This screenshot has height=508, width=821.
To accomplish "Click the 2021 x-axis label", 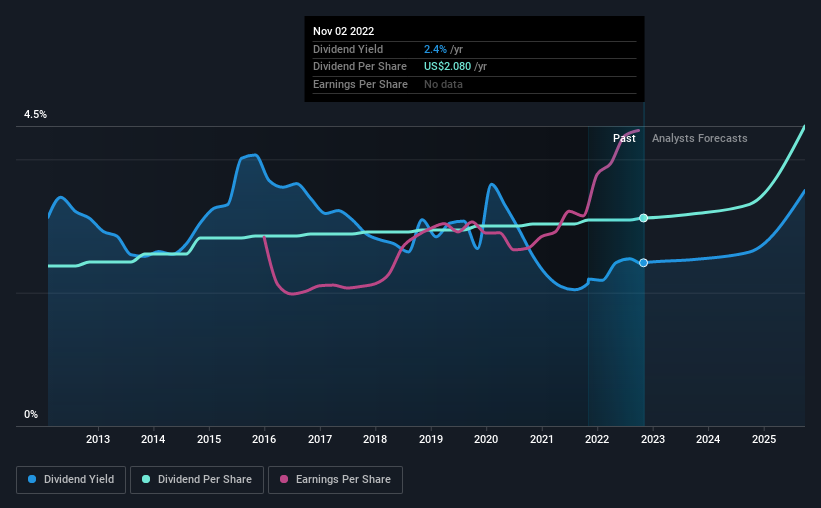I will [541, 439].
